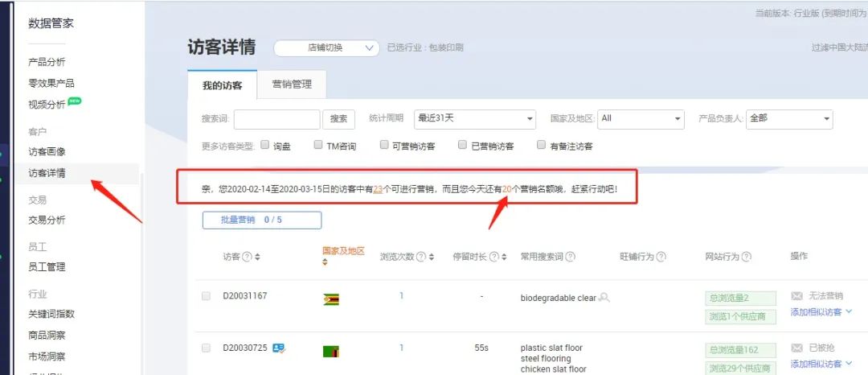Open 视频分析 in the sidebar
The image size is (868, 375).
click(47, 105)
